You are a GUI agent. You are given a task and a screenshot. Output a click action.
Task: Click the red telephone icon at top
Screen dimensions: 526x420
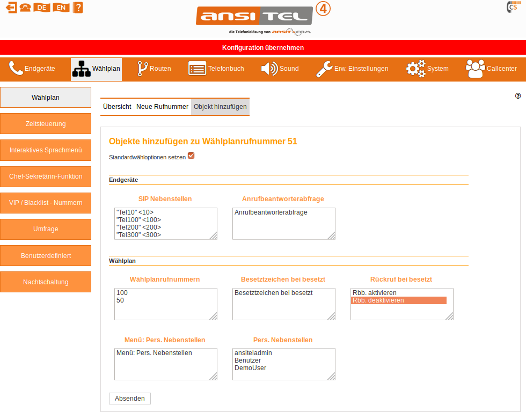25,8
